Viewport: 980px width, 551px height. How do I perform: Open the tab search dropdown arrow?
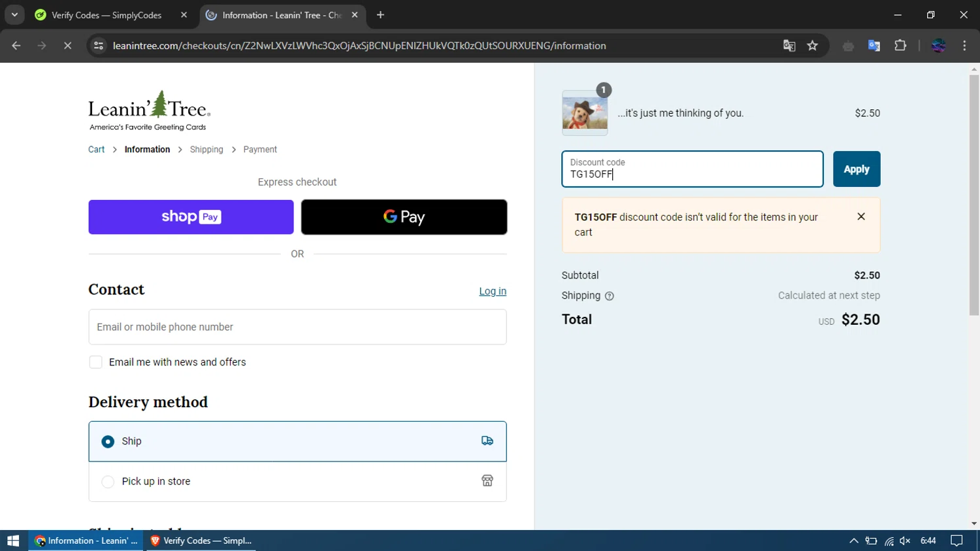(x=14, y=14)
